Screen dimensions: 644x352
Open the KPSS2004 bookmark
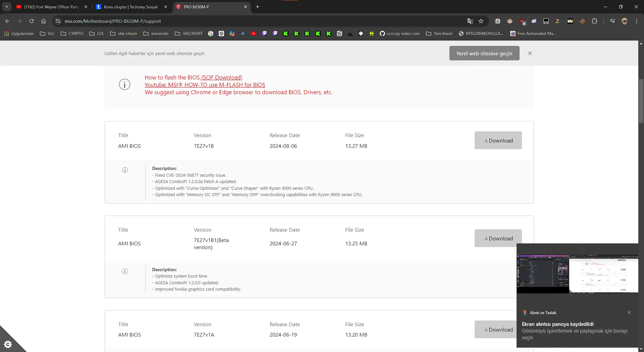tap(481, 34)
